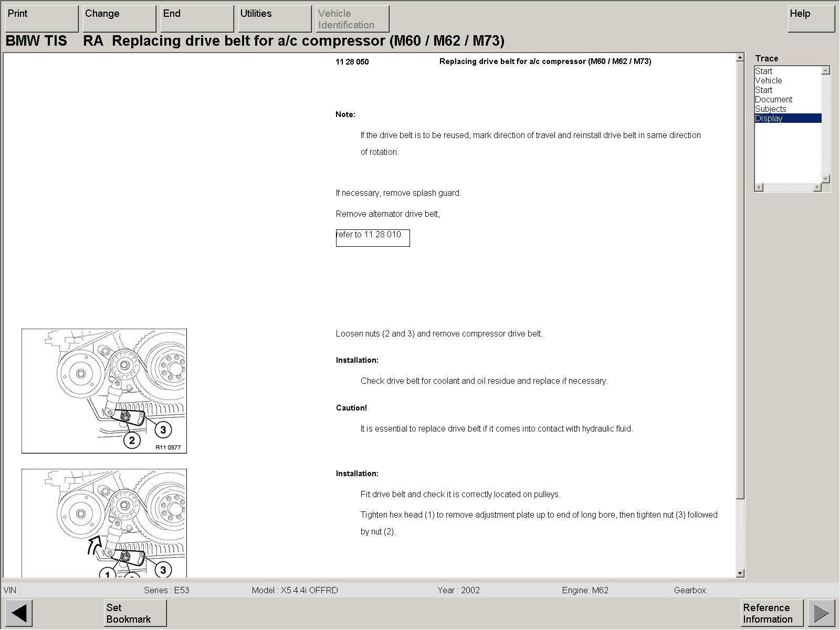The image size is (840, 630).
Task: Open Reference Information
Action: tap(772, 613)
